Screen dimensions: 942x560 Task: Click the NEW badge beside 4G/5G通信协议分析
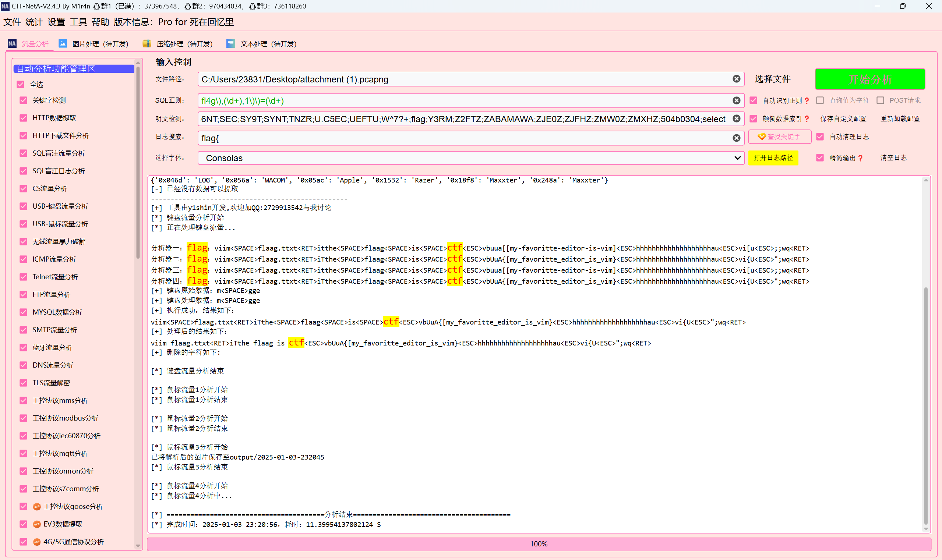[36, 542]
